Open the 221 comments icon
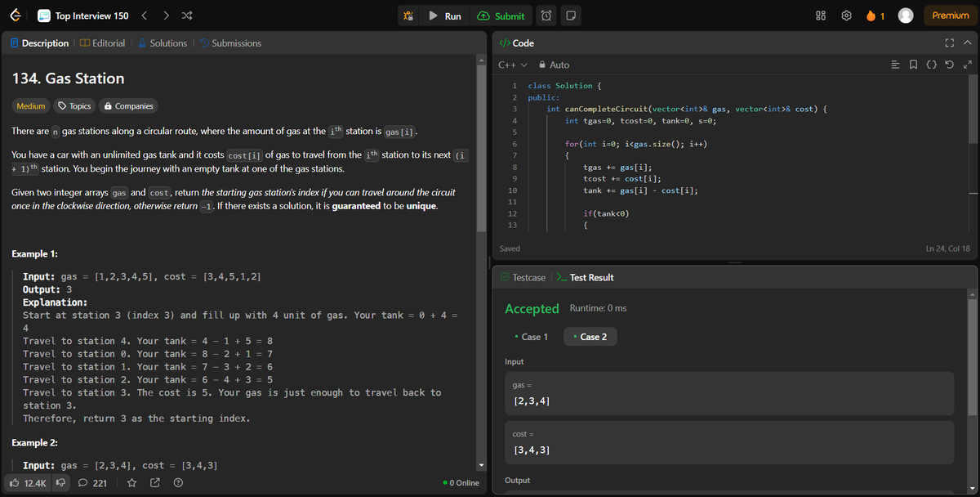 [x=93, y=483]
